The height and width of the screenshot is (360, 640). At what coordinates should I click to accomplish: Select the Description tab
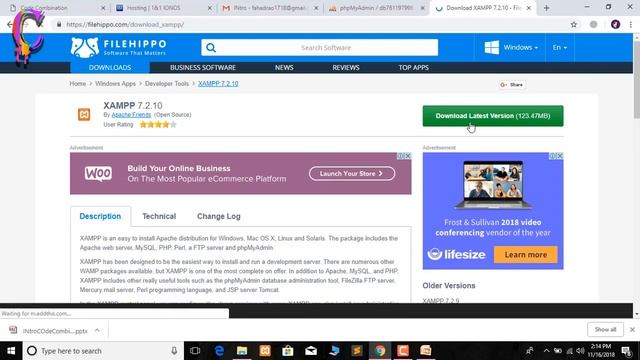click(x=100, y=216)
